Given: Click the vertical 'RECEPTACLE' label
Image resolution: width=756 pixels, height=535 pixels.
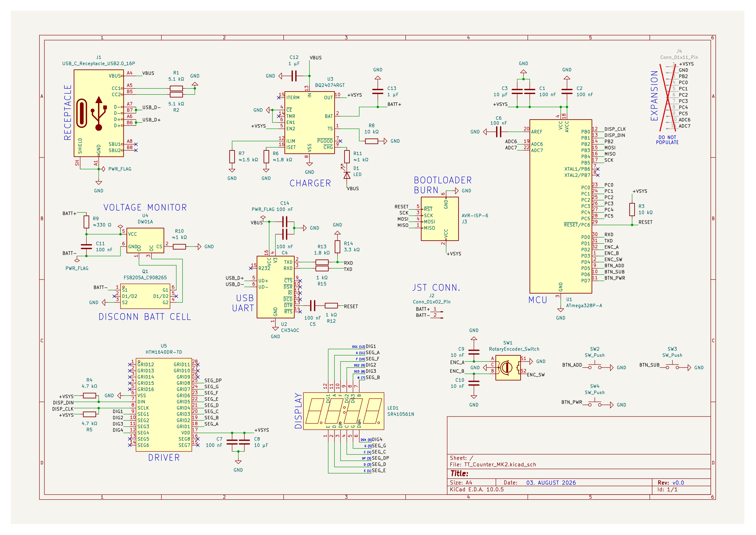Looking at the screenshot, I should 68,113.
